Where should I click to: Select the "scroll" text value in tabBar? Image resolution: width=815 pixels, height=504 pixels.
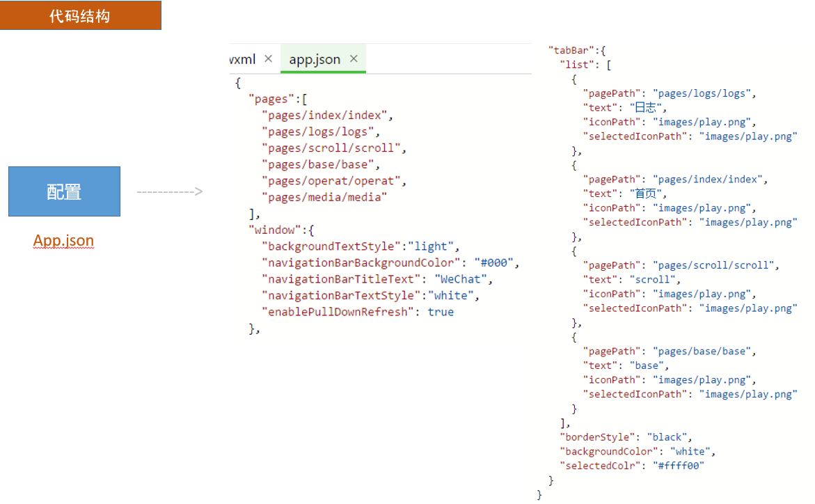[653, 280]
